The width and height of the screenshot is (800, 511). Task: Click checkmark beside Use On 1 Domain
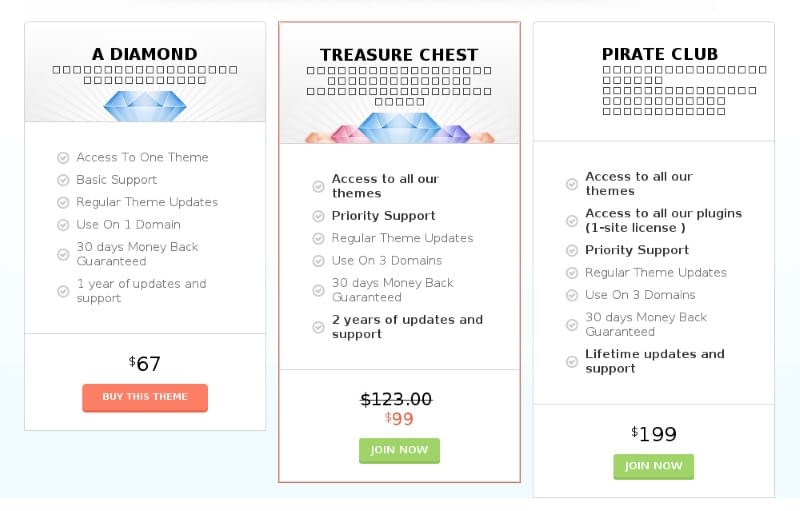coord(63,225)
